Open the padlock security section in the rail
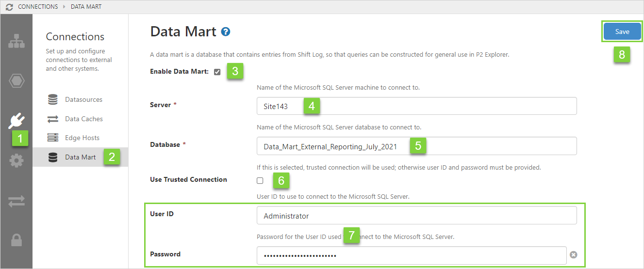This screenshot has width=644, height=269. (x=17, y=240)
